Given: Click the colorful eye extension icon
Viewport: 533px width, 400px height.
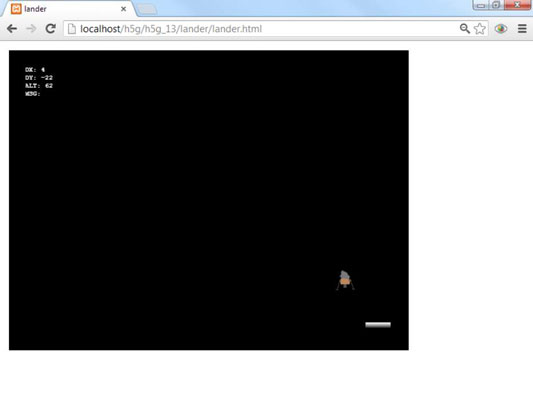Looking at the screenshot, I should point(501,29).
